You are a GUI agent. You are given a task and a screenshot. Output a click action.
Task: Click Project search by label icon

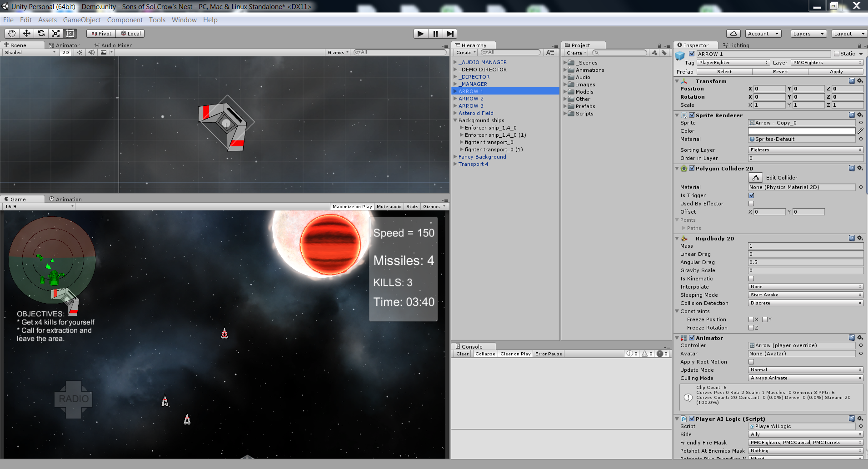(664, 53)
